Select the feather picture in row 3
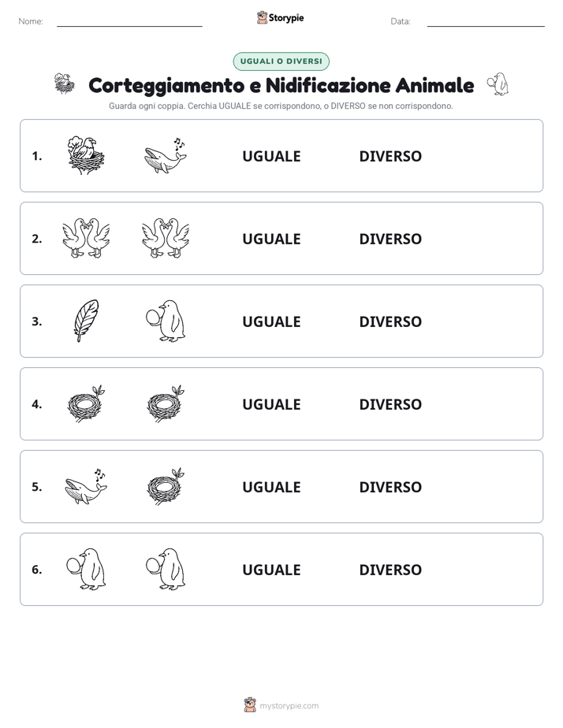This screenshot has width=563, height=728. click(87, 321)
